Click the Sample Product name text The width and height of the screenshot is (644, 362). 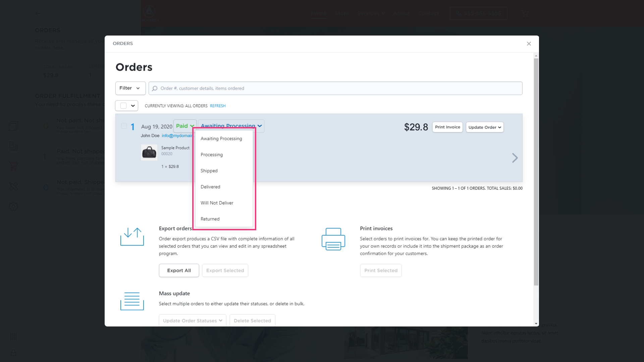pyautogui.click(x=175, y=148)
